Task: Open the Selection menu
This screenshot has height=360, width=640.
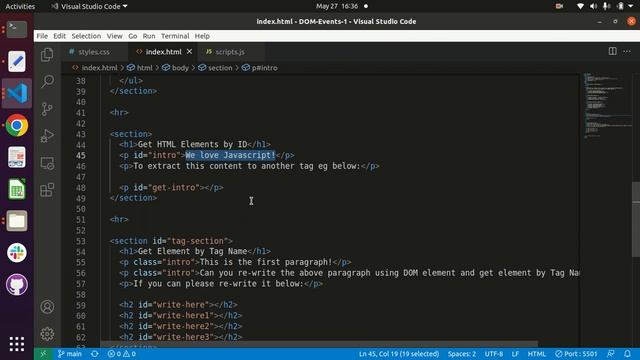Action: pyautogui.click(x=86, y=36)
